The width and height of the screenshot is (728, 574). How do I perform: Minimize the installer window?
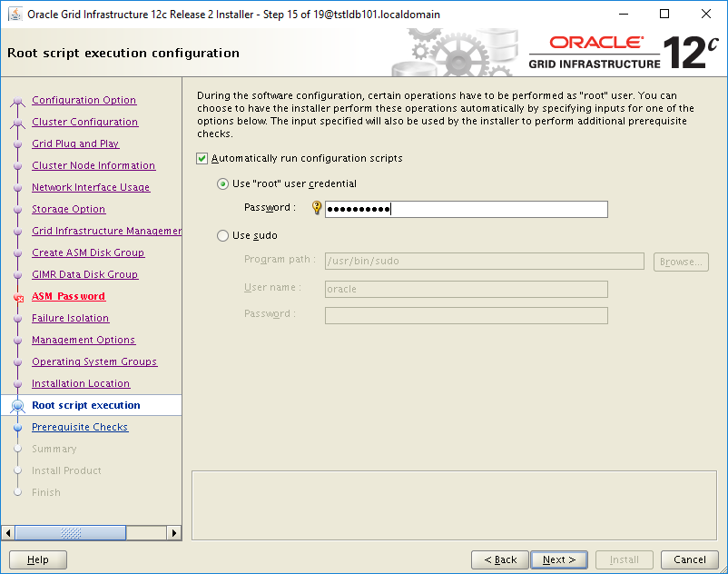[624, 14]
